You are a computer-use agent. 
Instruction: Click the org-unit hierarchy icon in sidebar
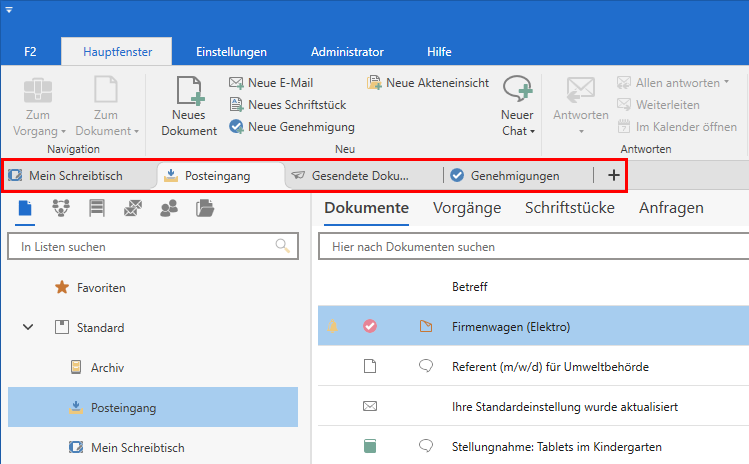click(61, 208)
